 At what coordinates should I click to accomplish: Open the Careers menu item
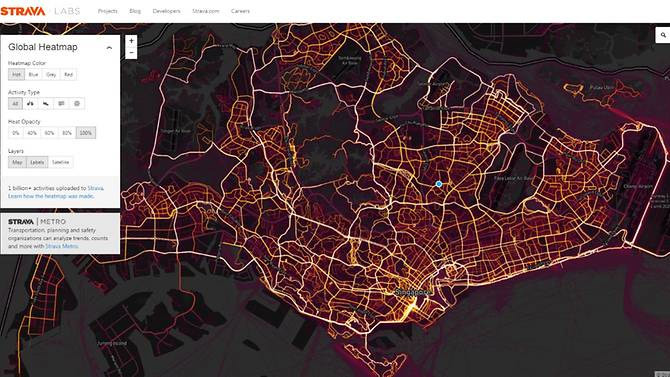(240, 11)
